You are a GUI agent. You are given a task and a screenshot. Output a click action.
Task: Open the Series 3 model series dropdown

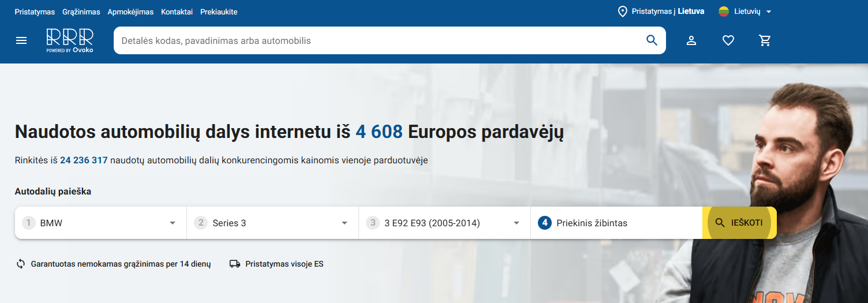coord(272,223)
